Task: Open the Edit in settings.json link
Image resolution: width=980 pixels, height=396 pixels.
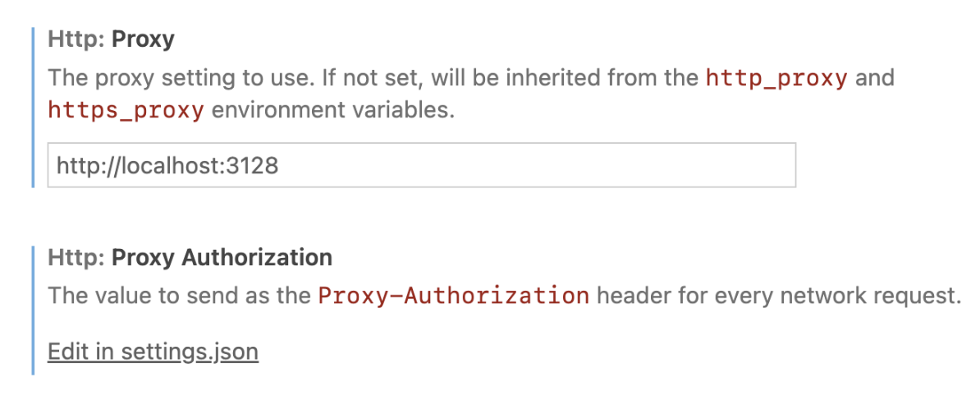Action: [x=153, y=352]
